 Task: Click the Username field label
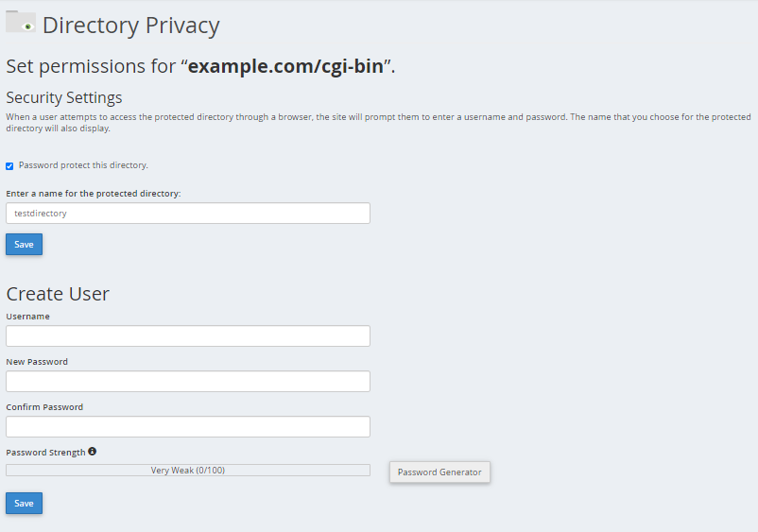pyautogui.click(x=27, y=317)
